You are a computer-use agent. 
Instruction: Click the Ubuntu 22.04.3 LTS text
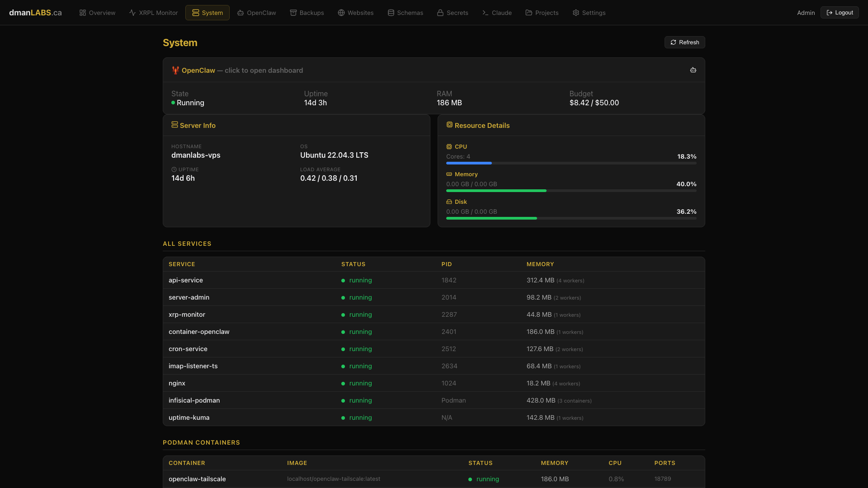pyautogui.click(x=334, y=155)
